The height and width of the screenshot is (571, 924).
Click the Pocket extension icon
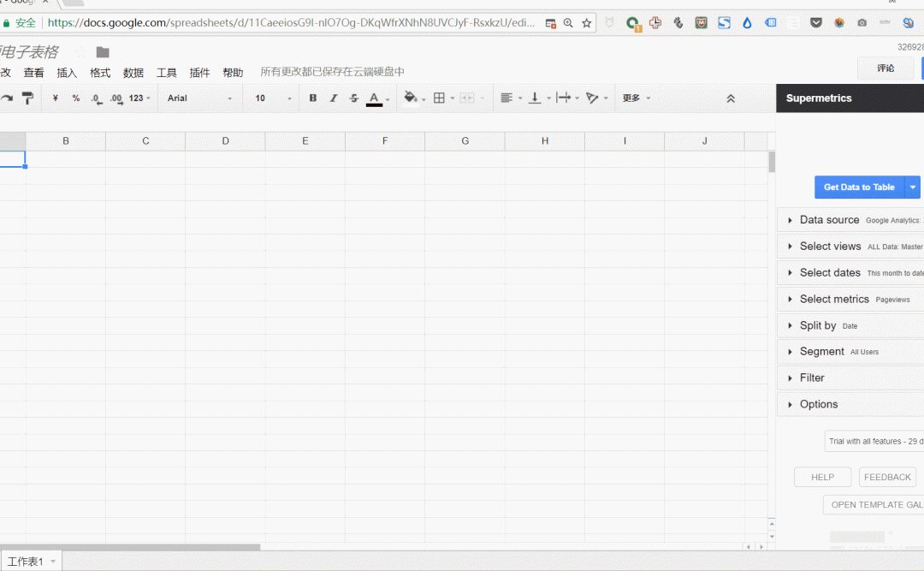(816, 23)
